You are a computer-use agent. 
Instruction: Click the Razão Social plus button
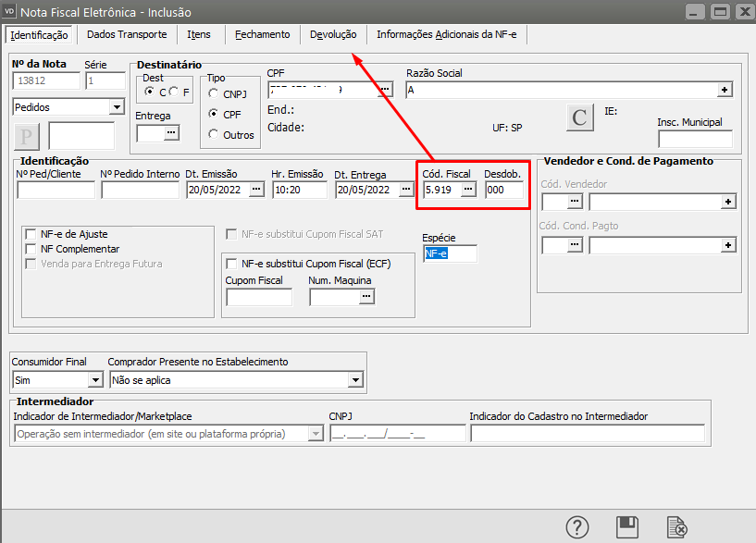click(725, 90)
